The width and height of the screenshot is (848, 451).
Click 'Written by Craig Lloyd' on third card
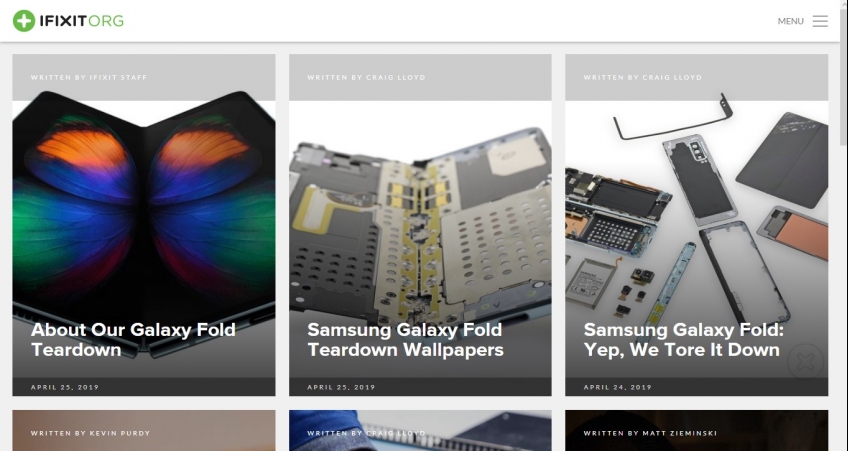point(642,77)
